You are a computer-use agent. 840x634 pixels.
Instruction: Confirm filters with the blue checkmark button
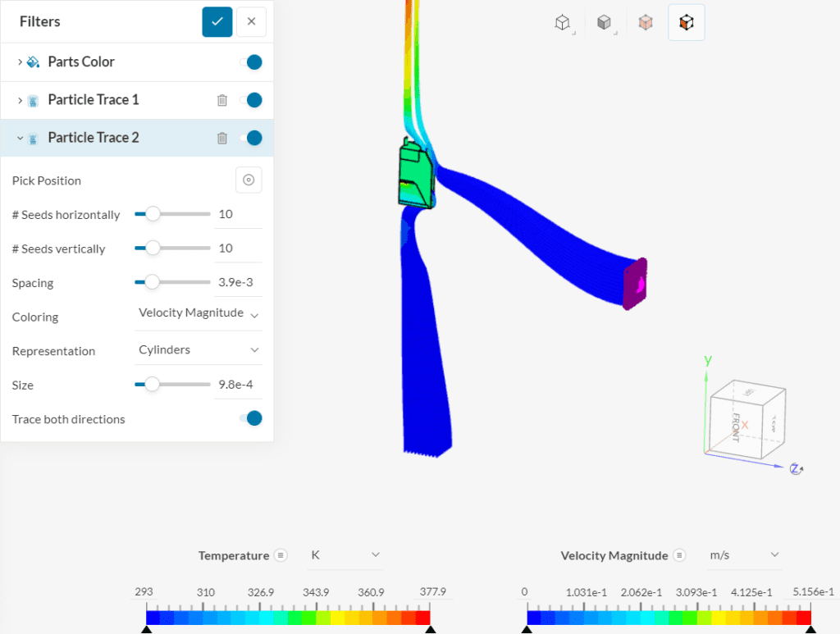click(x=217, y=21)
